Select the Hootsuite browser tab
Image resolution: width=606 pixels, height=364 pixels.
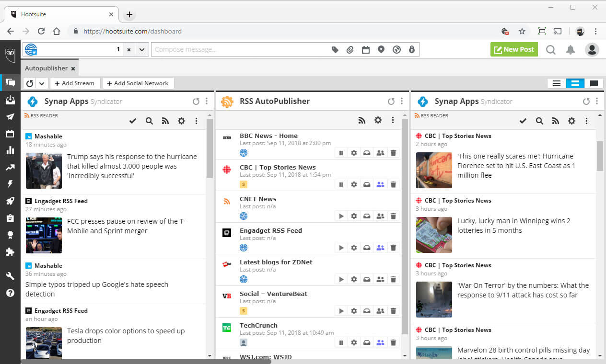pyautogui.click(x=61, y=14)
